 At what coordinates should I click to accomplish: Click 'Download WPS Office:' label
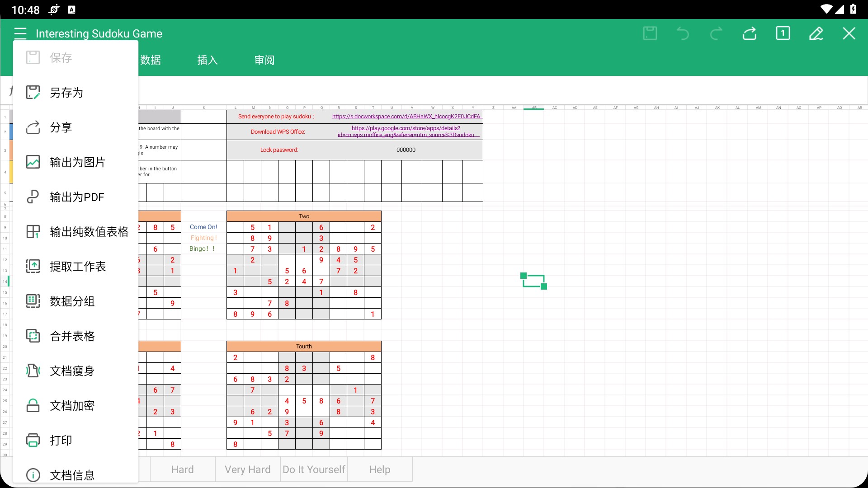coord(278,132)
